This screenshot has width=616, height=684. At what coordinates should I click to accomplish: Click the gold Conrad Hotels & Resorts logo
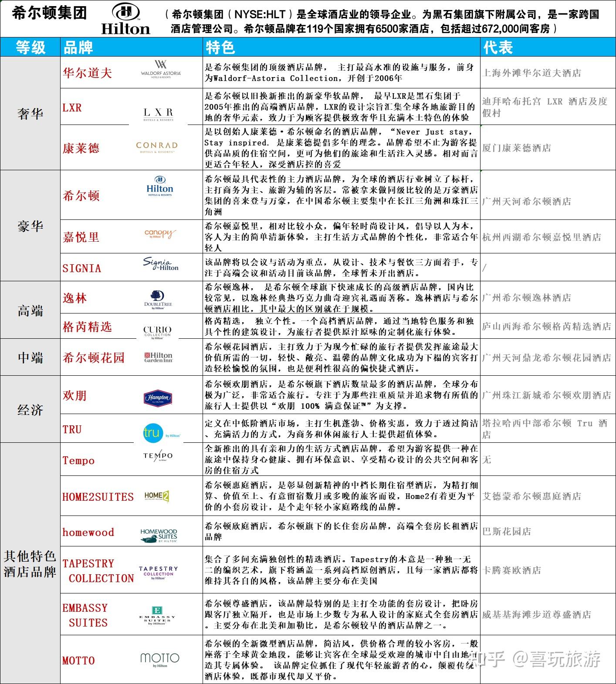coord(157,147)
